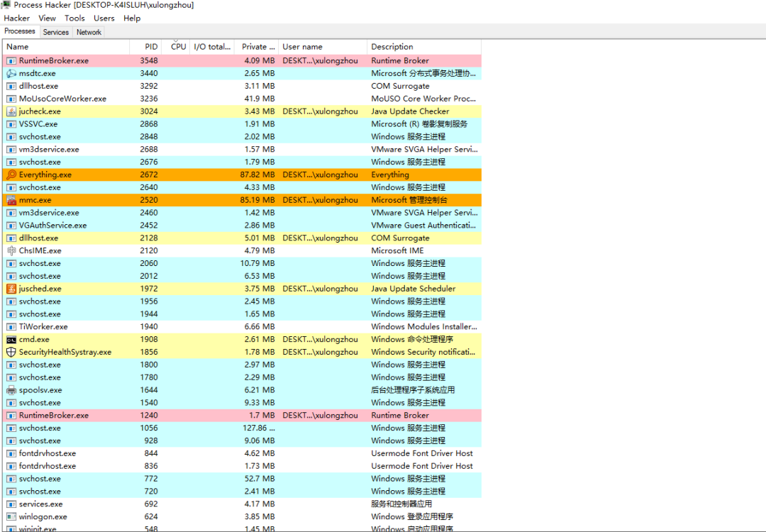Click the jusched.exe orange Java icon
The image size is (766, 532).
(x=11, y=289)
